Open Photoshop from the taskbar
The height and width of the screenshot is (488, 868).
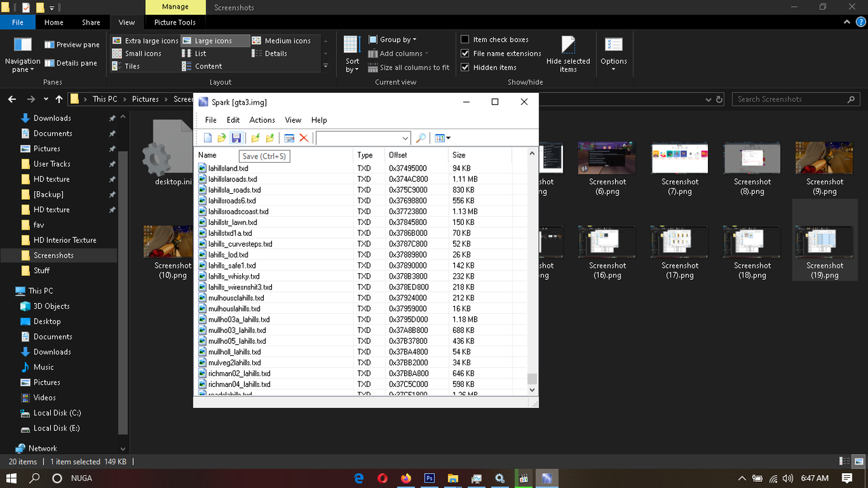click(x=429, y=478)
